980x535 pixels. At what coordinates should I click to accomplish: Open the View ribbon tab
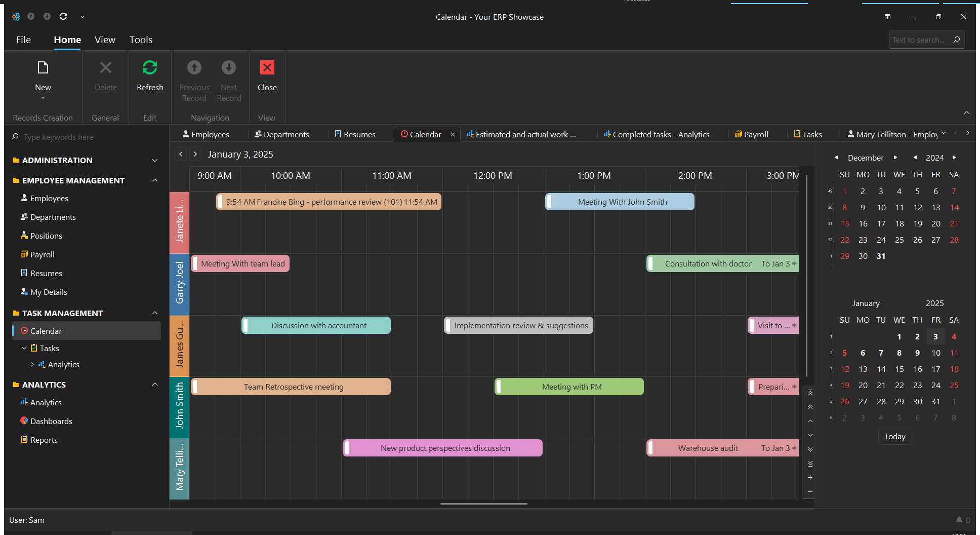coord(105,40)
